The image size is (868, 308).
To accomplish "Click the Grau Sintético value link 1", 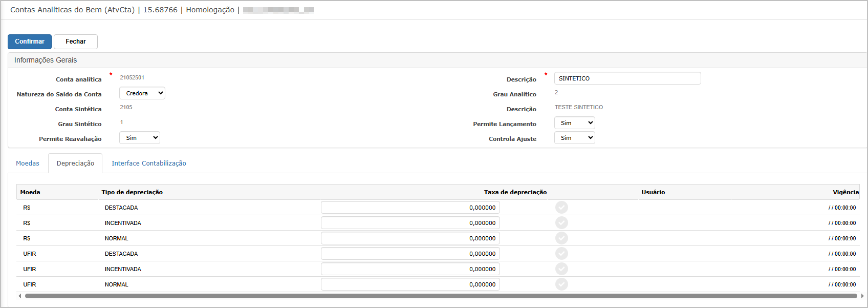I will (x=122, y=122).
